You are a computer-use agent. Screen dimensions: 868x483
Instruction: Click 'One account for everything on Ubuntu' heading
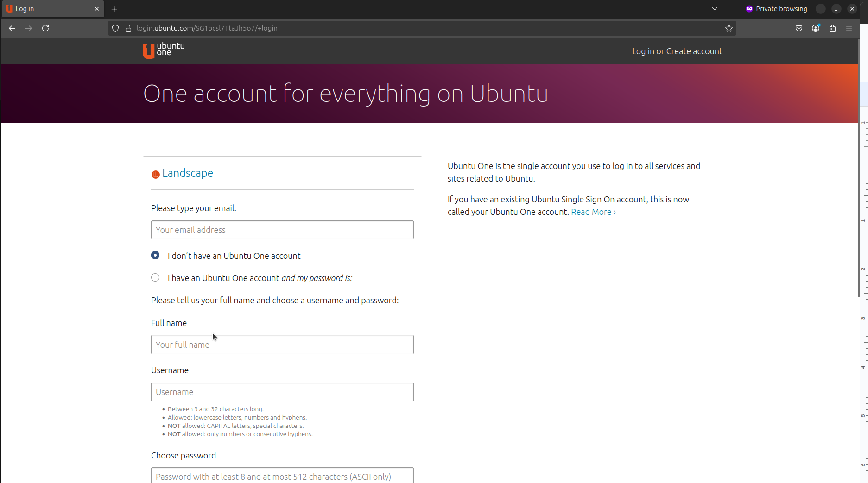point(346,94)
